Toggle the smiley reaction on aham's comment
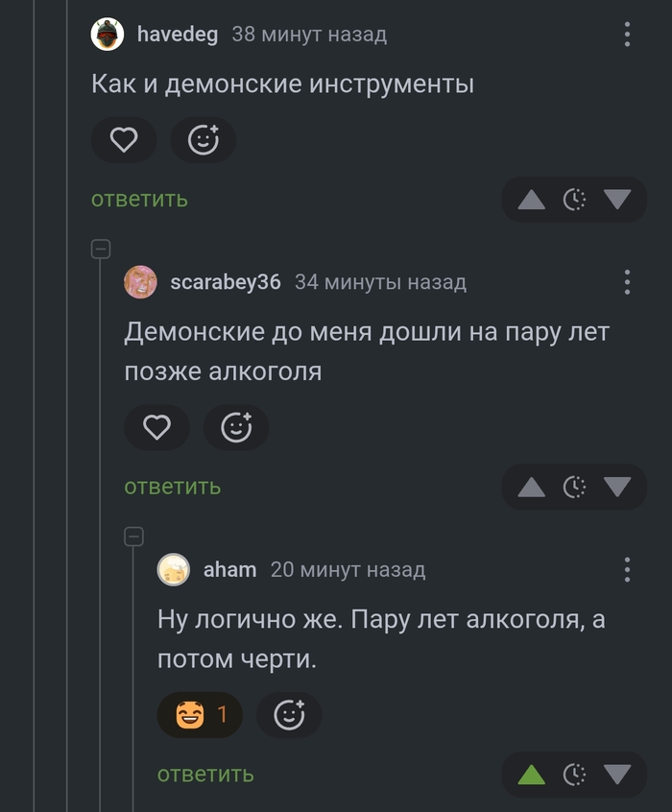672x812 pixels. pyautogui.click(x=200, y=715)
